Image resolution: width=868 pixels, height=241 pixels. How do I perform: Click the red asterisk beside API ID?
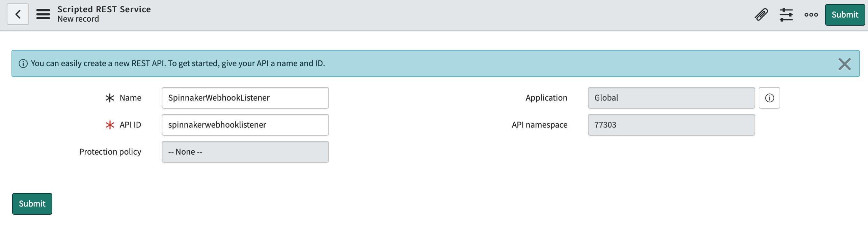pos(110,125)
